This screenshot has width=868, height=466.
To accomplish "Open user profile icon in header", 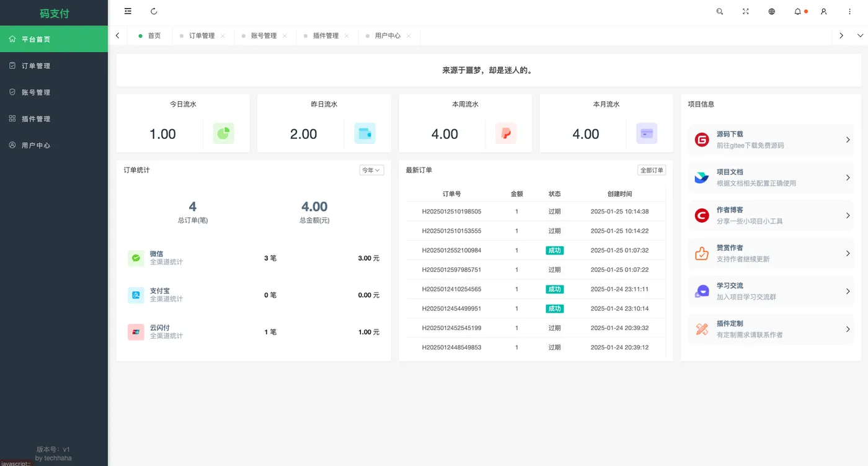I will (824, 11).
